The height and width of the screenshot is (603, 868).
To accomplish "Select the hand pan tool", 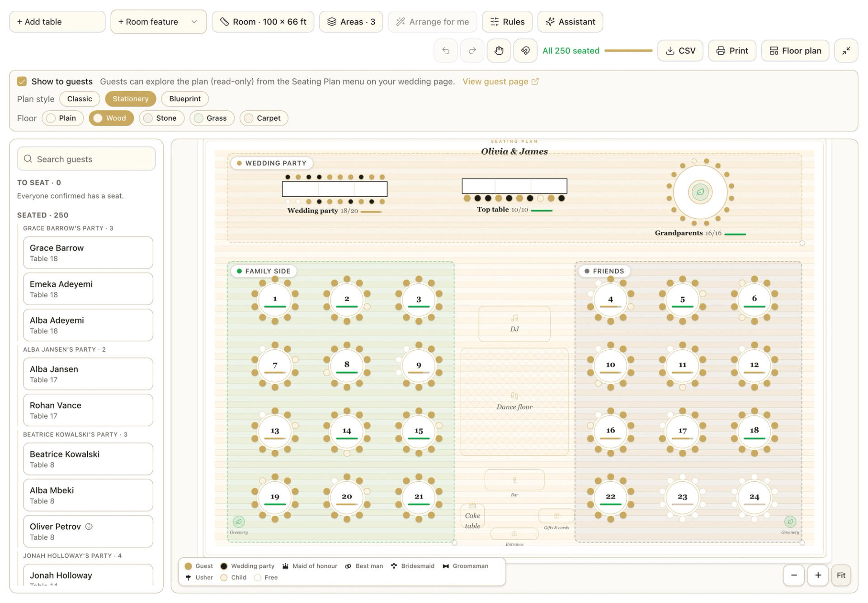I will click(499, 51).
